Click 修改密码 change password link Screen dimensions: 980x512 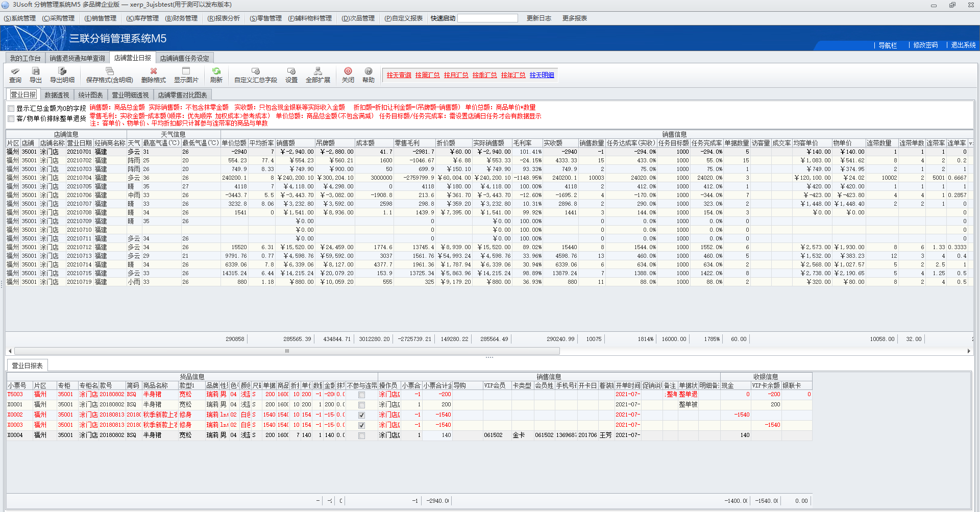click(x=925, y=45)
